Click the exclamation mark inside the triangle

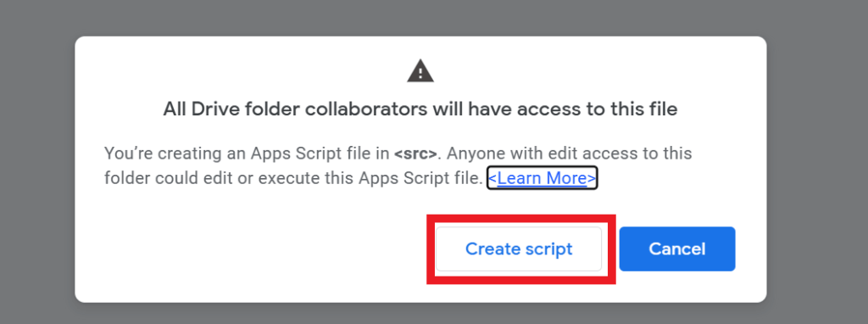click(420, 73)
